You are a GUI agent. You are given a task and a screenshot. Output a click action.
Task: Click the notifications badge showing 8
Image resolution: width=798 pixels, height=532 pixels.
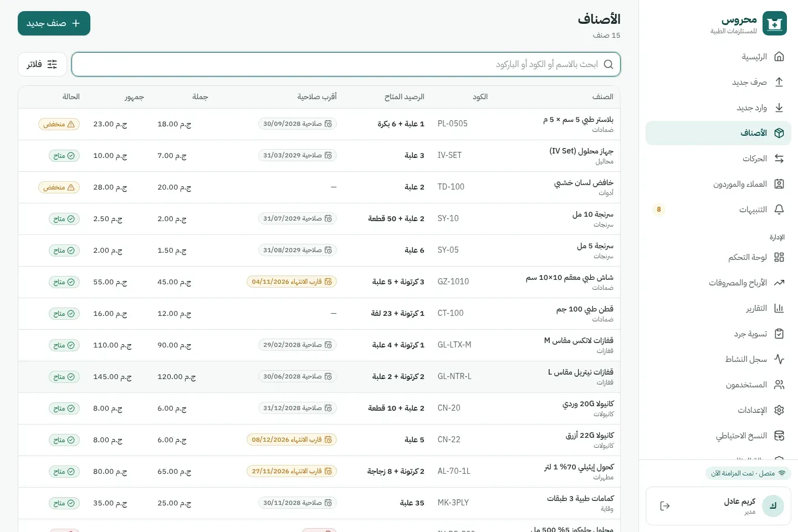(x=658, y=209)
